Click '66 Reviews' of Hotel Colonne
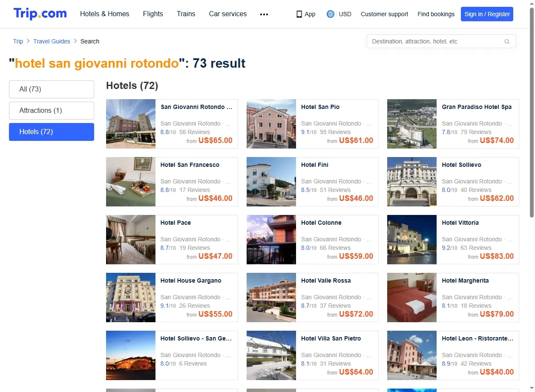Screen dimensions: 535x392 (x=335, y=248)
